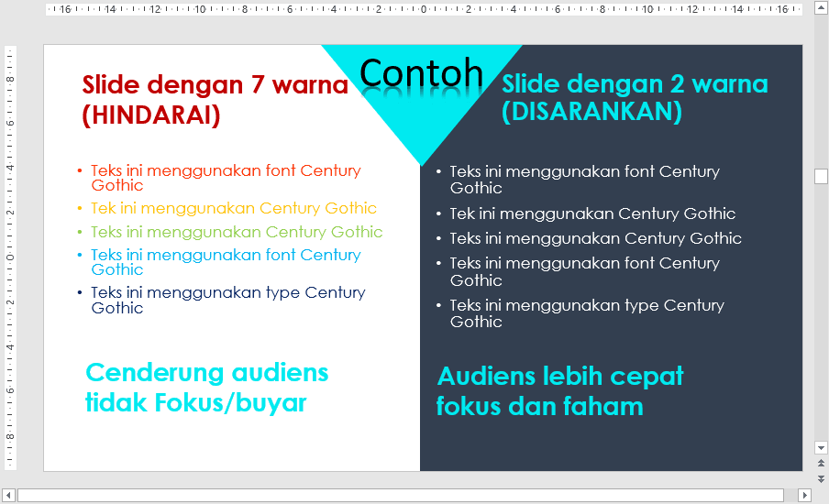Click the horizontal scrollbar thumb

401,495
